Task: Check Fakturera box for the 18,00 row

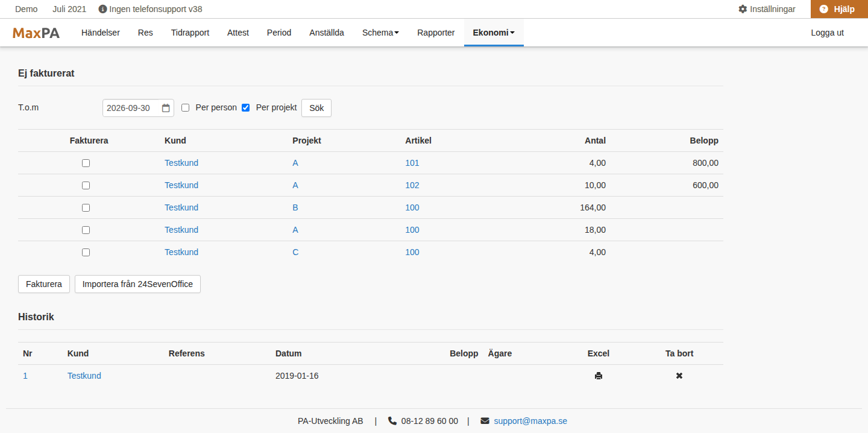Action: pyautogui.click(x=86, y=230)
